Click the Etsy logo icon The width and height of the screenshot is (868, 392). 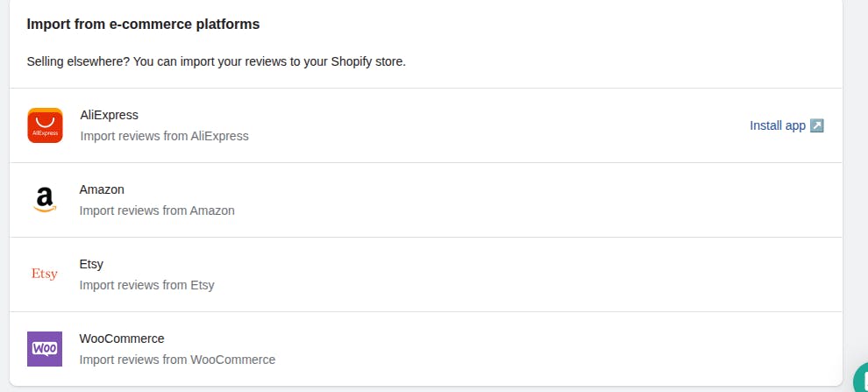(x=45, y=274)
